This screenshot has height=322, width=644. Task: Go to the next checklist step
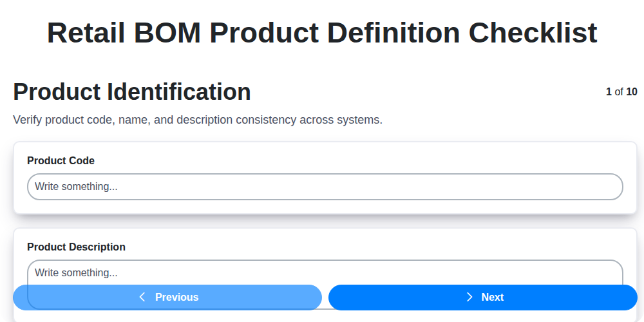tap(483, 298)
